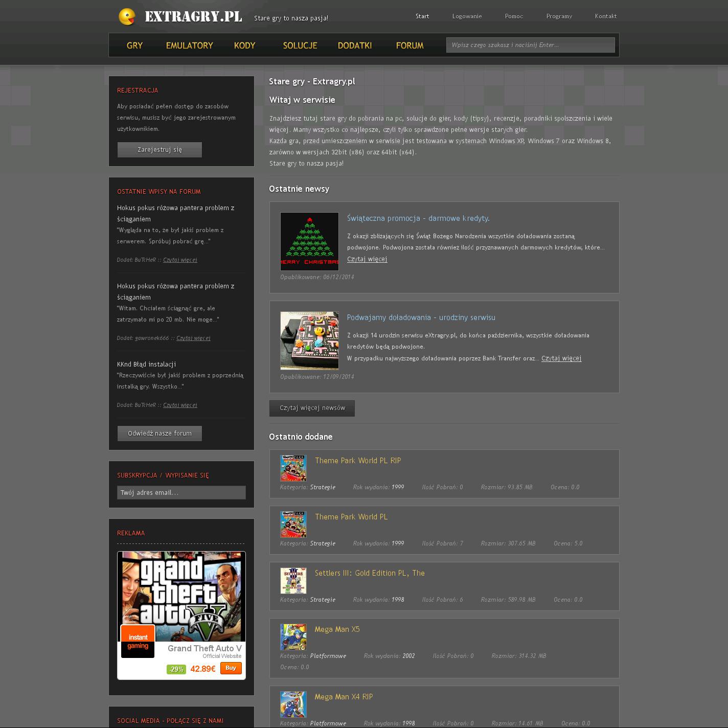The width and height of the screenshot is (728, 728).
Task: Click the instant gaming logo in ad
Action: 138,641
